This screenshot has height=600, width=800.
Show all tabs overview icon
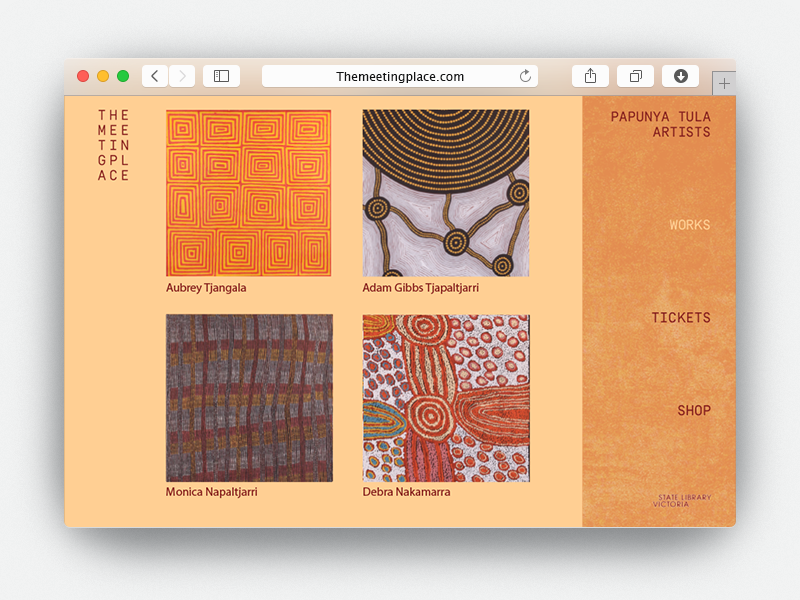tap(635, 76)
